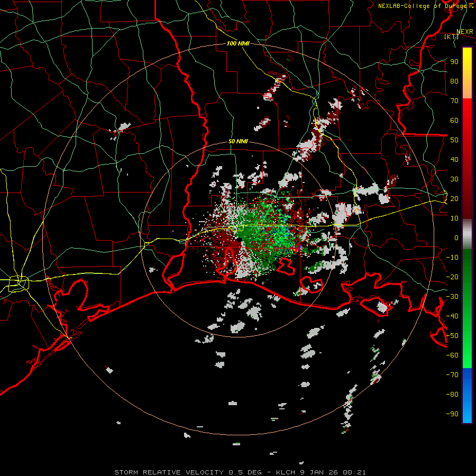Select the 0 value on velocity scale
This screenshot has height=476, width=476.
[x=456, y=238]
